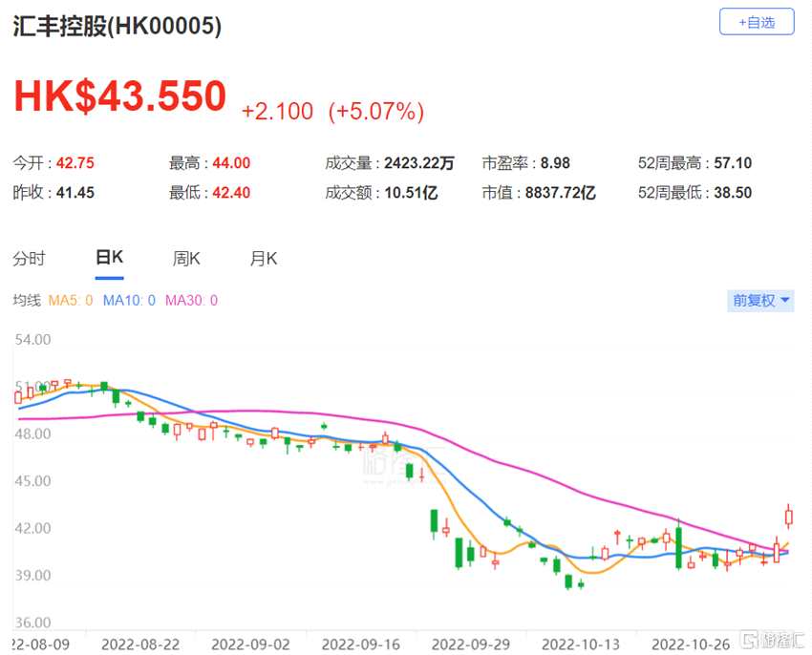The width and height of the screenshot is (812, 655).
Task: Click the latest red candlestick on chart
Action: pyautogui.click(x=789, y=517)
